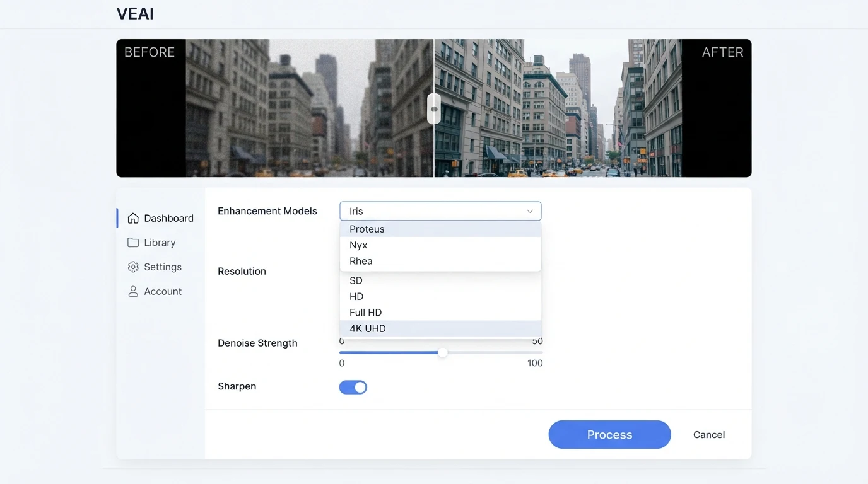The height and width of the screenshot is (484, 868).
Task: Click the Settings gear icon
Action: click(133, 267)
